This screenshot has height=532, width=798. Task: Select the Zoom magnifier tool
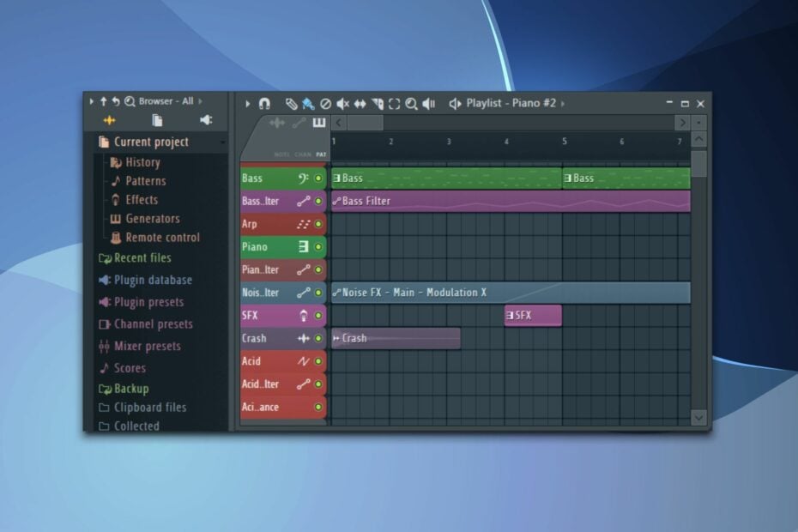410,103
